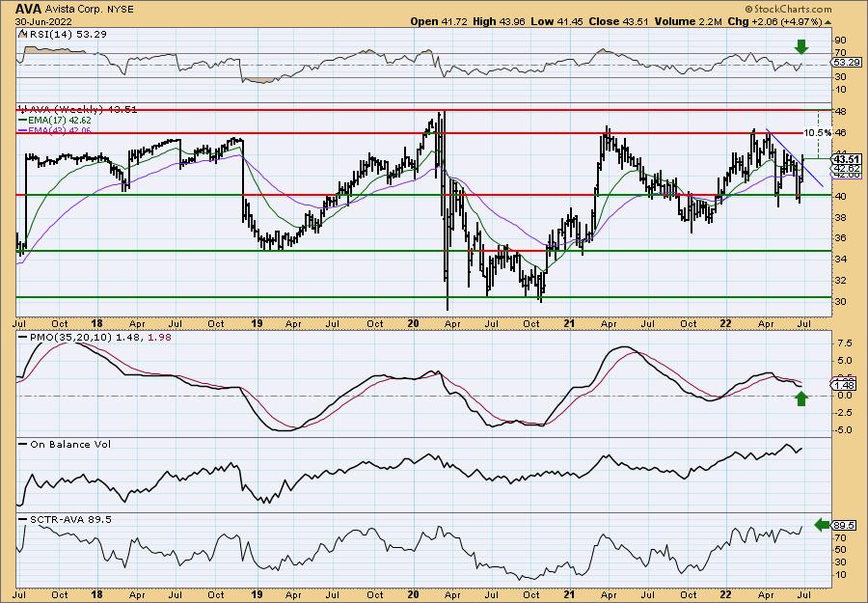Click the PMO(35,20,10) 1.48, 1.98 legend
Viewport: 868px width, 603px height.
[95, 337]
